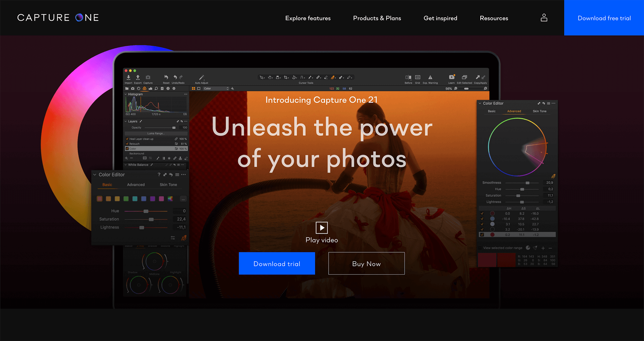Click the Buy Now button
The height and width of the screenshot is (341, 644).
pyautogui.click(x=366, y=263)
